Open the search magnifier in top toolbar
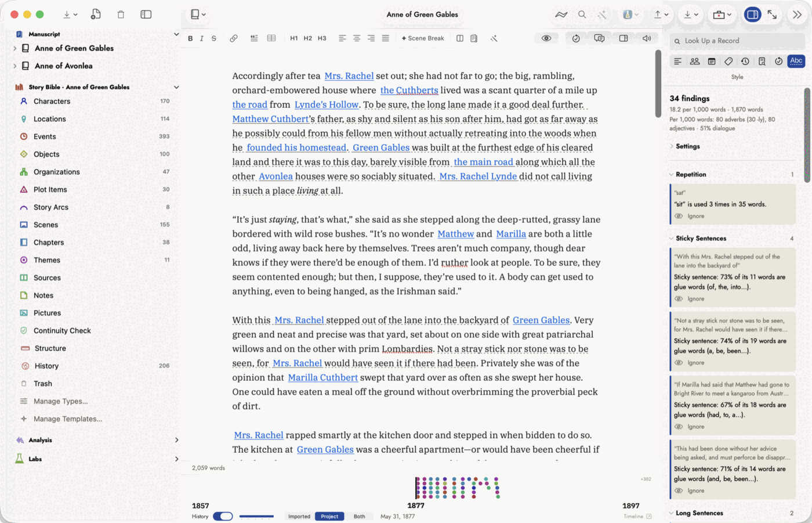 pyautogui.click(x=582, y=15)
